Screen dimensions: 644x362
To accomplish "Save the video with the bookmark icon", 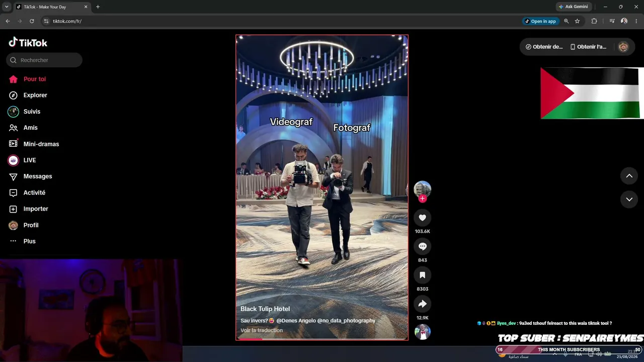I will coord(422,275).
